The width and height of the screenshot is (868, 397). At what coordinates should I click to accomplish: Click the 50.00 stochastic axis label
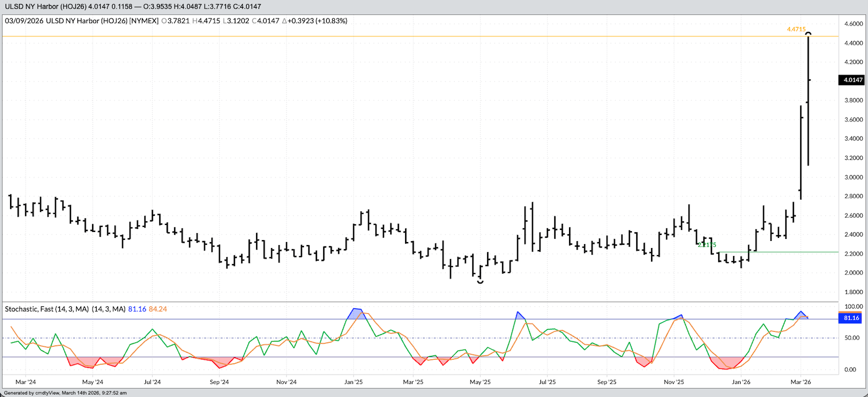[x=851, y=338]
